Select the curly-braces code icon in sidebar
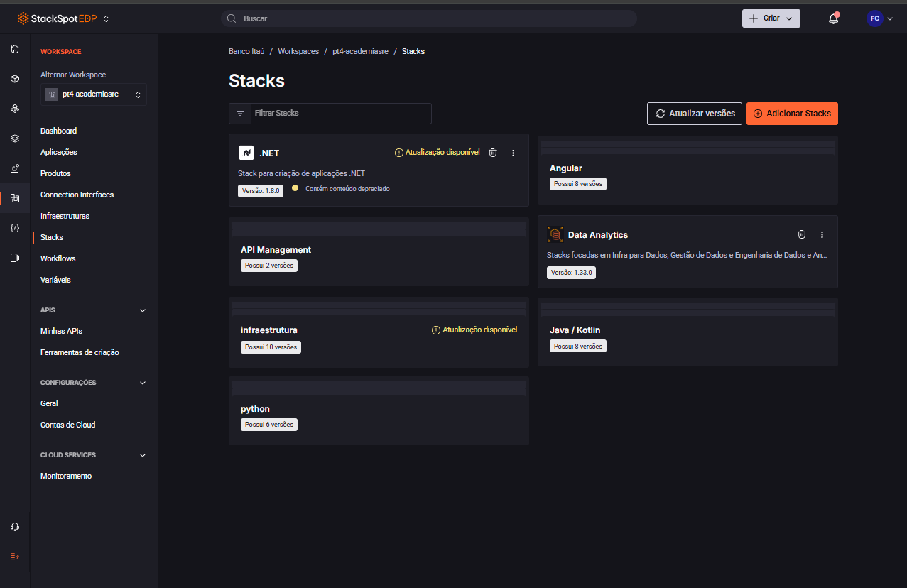Image resolution: width=907 pixels, height=588 pixels. point(14,227)
